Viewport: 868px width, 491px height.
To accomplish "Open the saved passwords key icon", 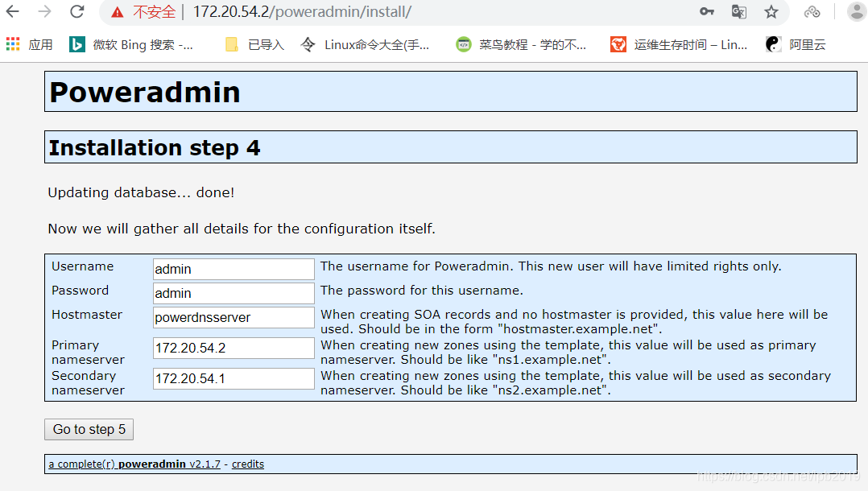I will [707, 11].
